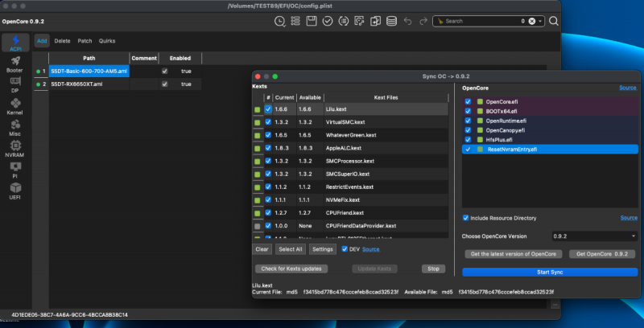Uncheck the OpenCanopy.efi checkbox
Screen dimensions: 644x328
(x=469, y=129)
